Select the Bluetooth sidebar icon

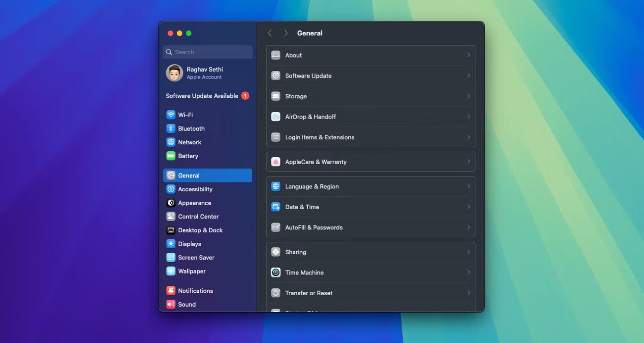[171, 129]
